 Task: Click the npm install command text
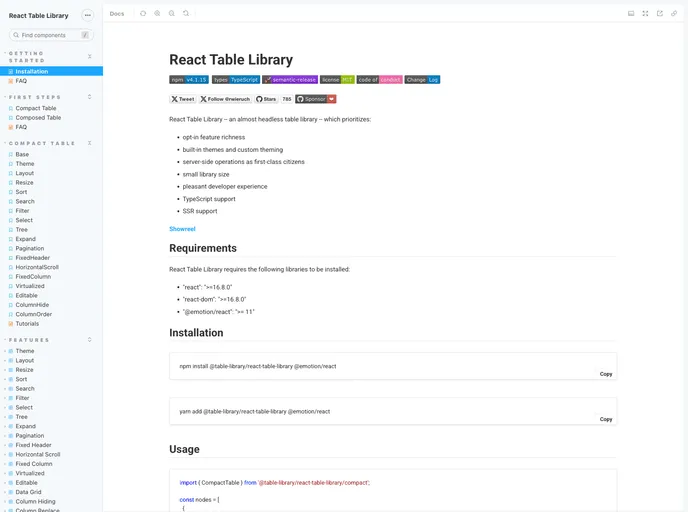(x=258, y=366)
